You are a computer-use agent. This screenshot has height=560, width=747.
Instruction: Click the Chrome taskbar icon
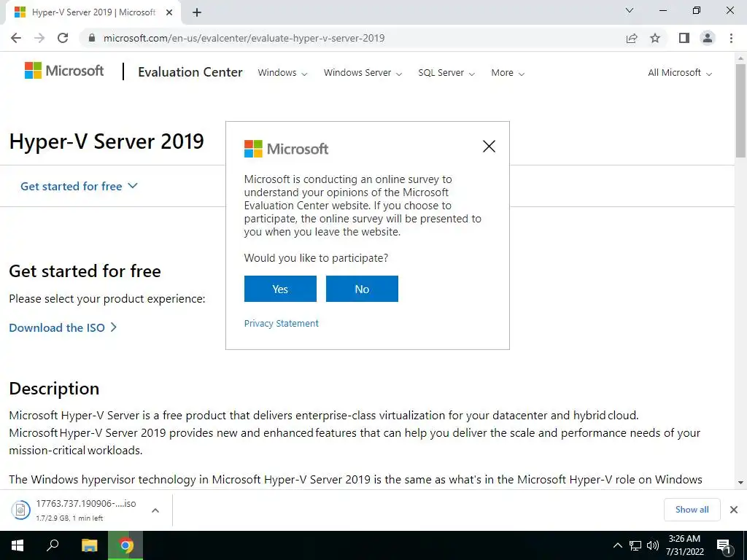coord(125,545)
